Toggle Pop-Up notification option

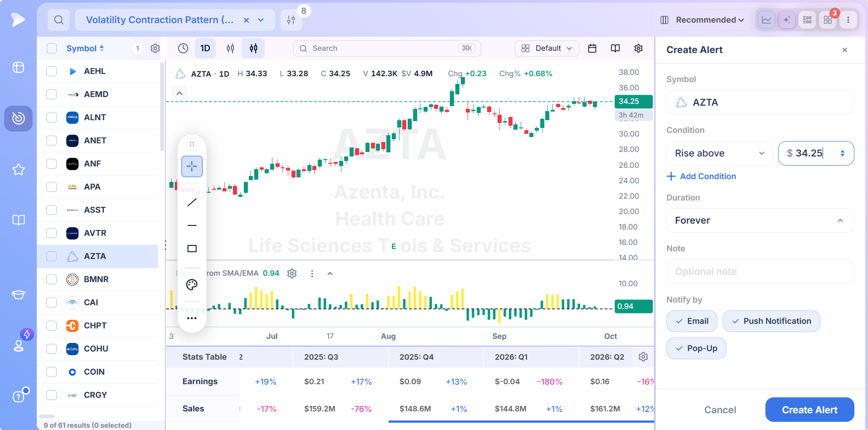pyautogui.click(x=696, y=348)
